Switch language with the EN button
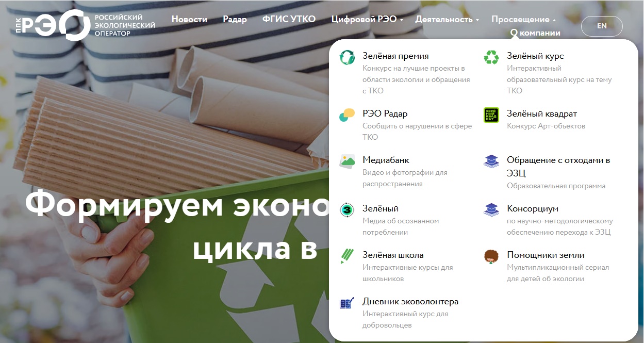 coord(602,26)
